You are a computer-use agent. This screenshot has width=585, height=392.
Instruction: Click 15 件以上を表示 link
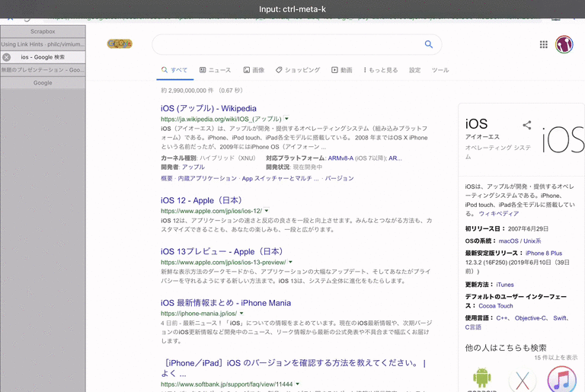tap(555, 358)
